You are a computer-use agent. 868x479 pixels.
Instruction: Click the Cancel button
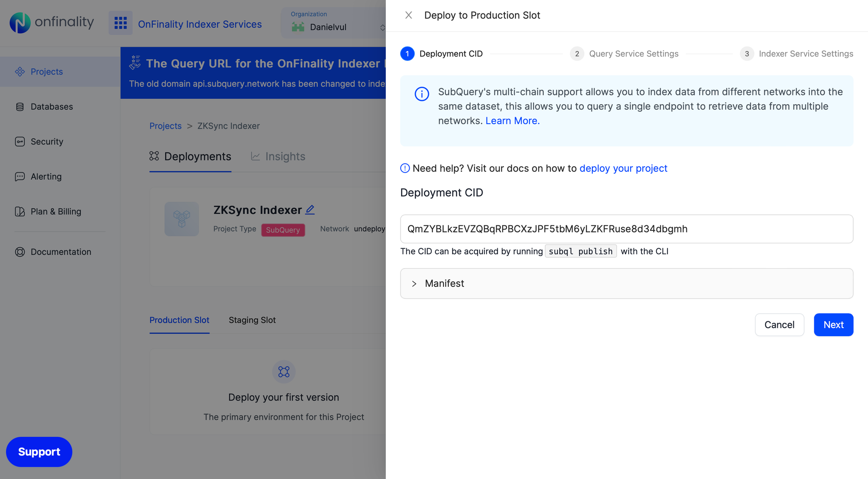click(779, 325)
